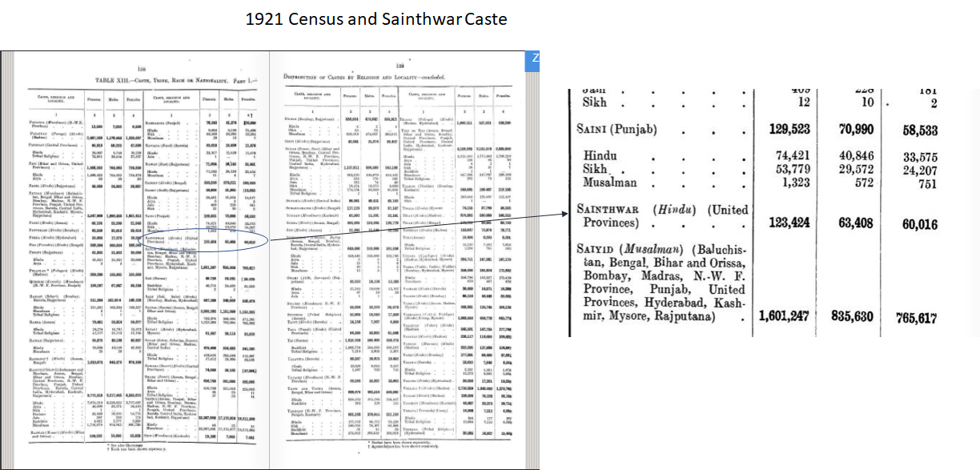Select the 'SAINI (Punjab)' entry in the enlarged excerpt
The image size is (980, 470).
point(617,129)
